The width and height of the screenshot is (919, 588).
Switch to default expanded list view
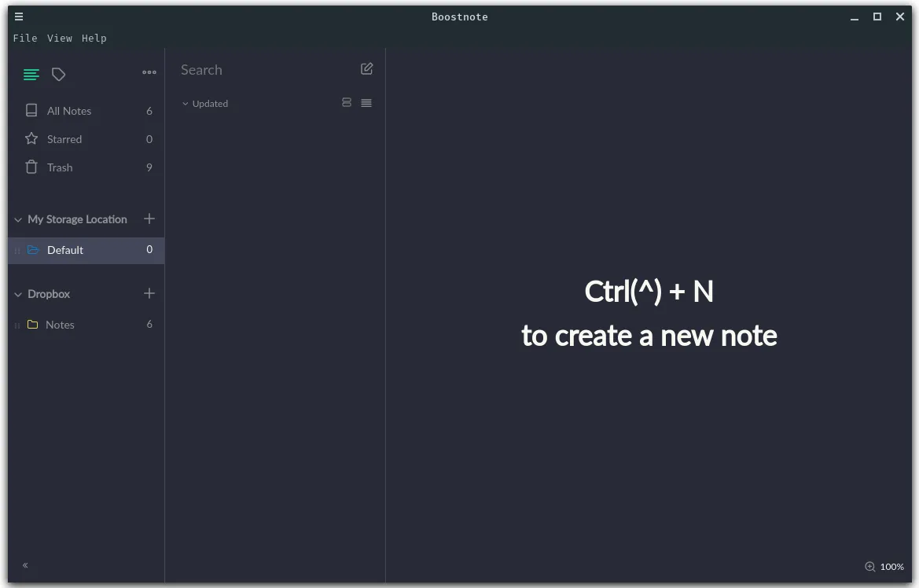coord(347,103)
